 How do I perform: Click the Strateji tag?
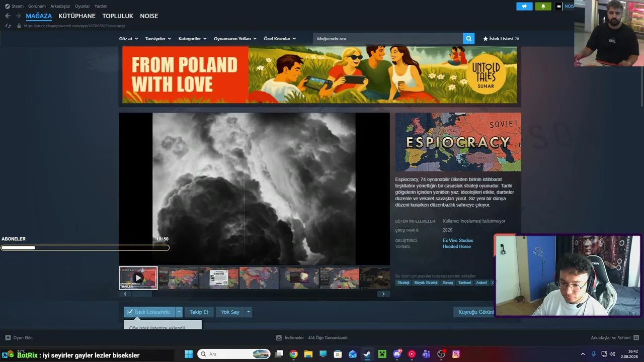coord(404,283)
